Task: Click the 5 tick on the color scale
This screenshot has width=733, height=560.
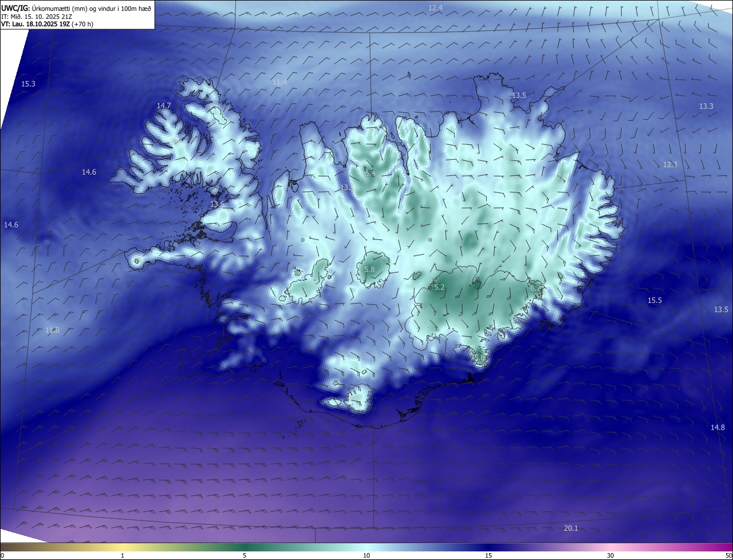Action: tap(245, 555)
